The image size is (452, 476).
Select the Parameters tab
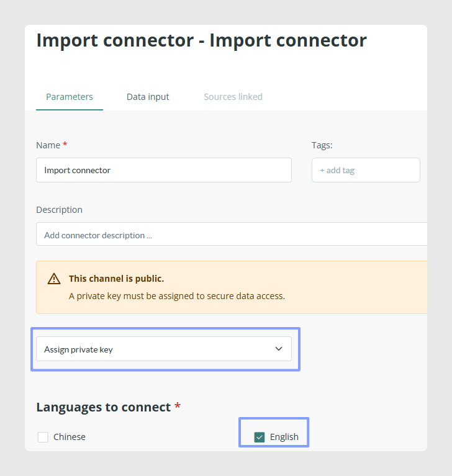point(70,97)
